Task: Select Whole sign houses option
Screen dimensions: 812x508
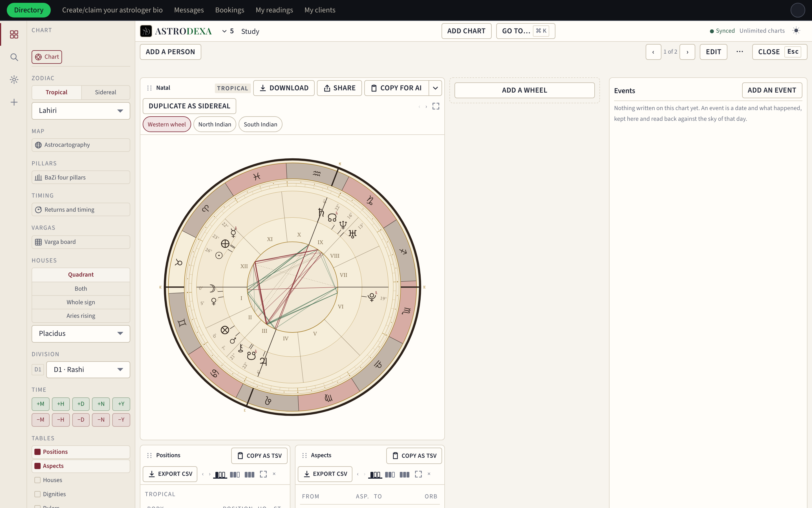Action: coord(81,302)
